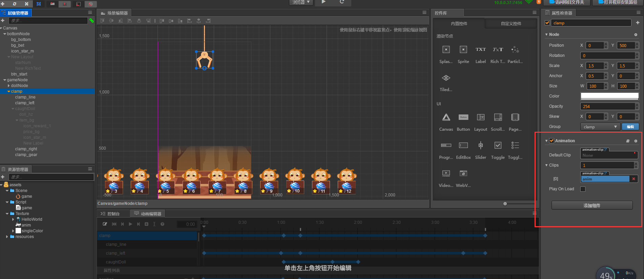The height and width of the screenshot is (279, 644).
Task: Enable the Play On Load checkbox
Action: pyautogui.click(x=583, y=189)
